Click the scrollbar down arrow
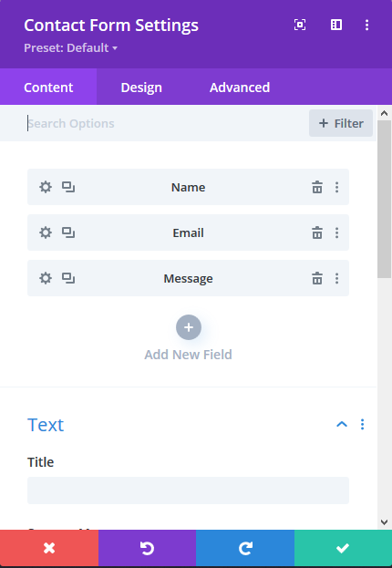Viewport: 392px width, 568px height. pyautogui.click(x=385, y=522)
